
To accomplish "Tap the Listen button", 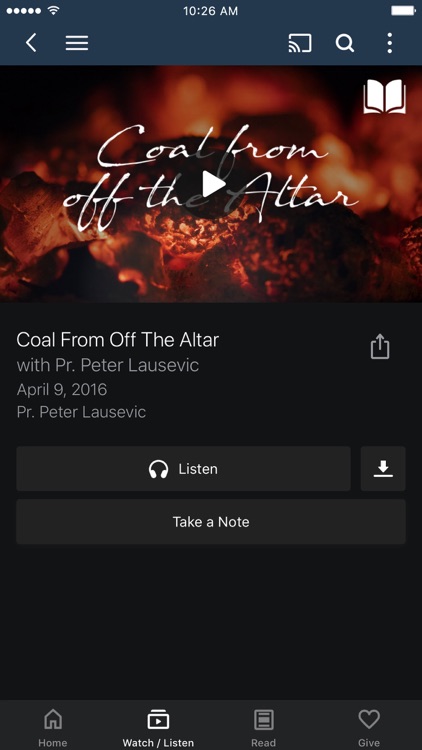I will 183,469.
